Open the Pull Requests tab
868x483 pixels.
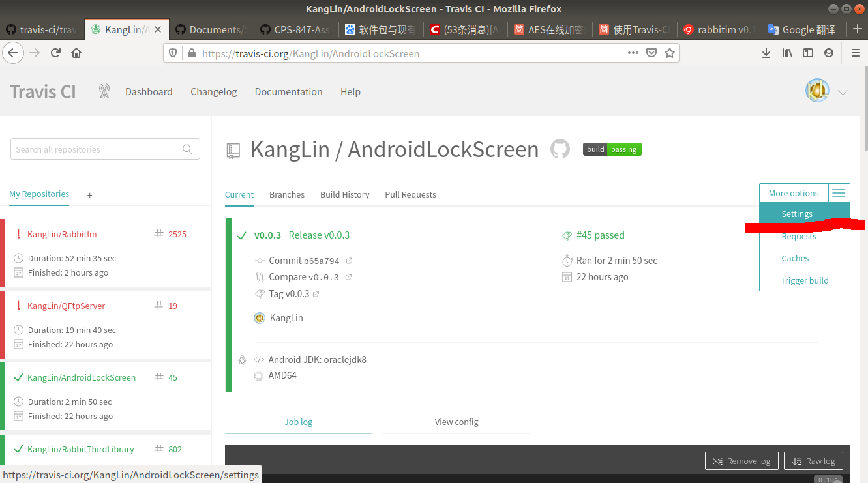coord(410,194)
